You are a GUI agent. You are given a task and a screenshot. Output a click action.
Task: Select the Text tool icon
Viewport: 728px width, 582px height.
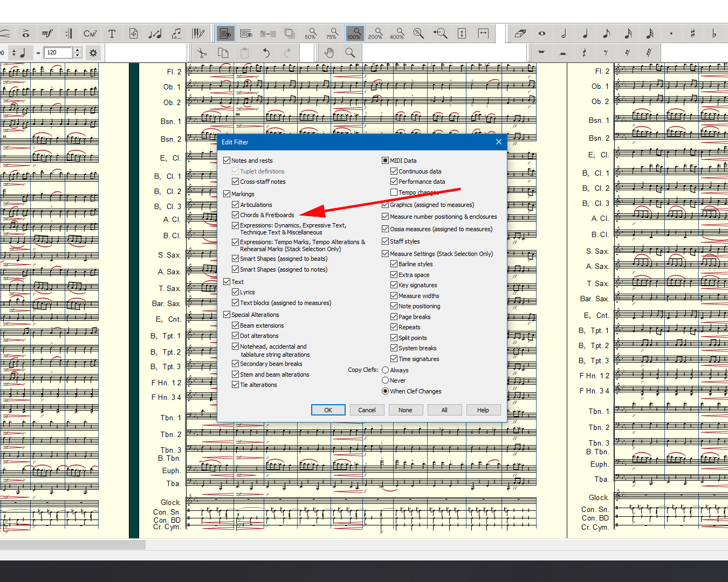[112, 33]
